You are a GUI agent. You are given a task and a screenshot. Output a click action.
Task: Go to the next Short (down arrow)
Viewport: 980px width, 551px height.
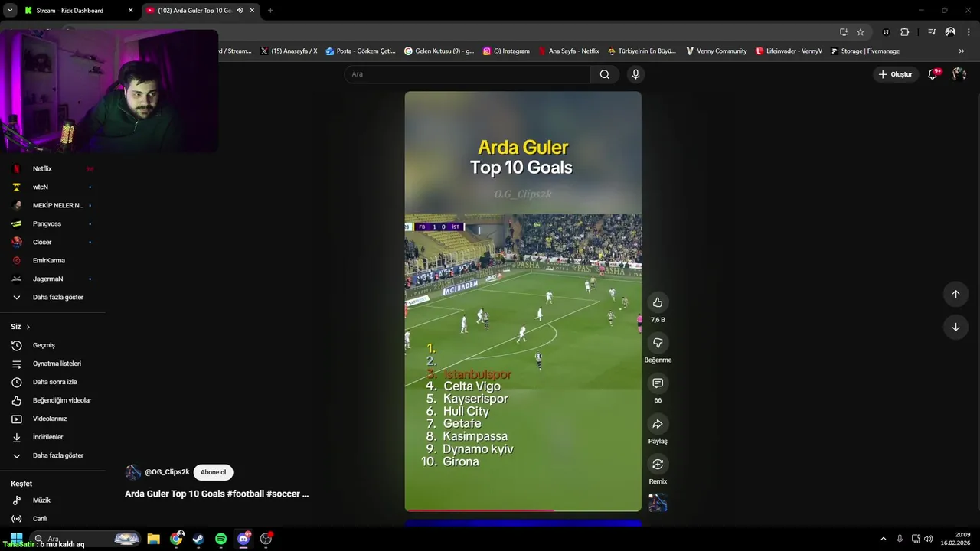pos(955,327)
